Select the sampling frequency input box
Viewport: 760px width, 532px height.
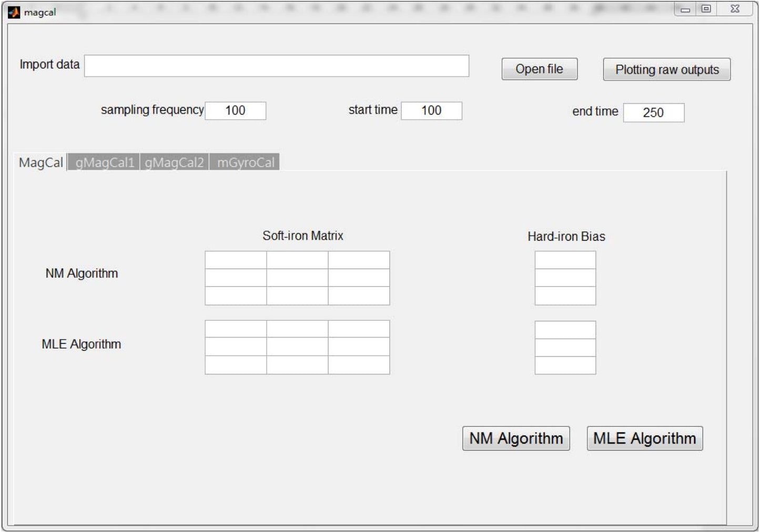[x=235, y=110]
